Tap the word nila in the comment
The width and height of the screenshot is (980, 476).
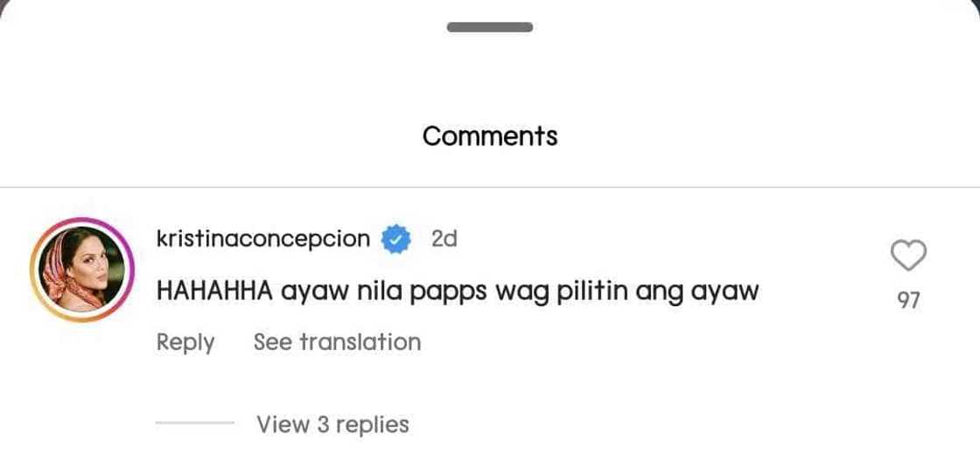(x=380, y=291)
